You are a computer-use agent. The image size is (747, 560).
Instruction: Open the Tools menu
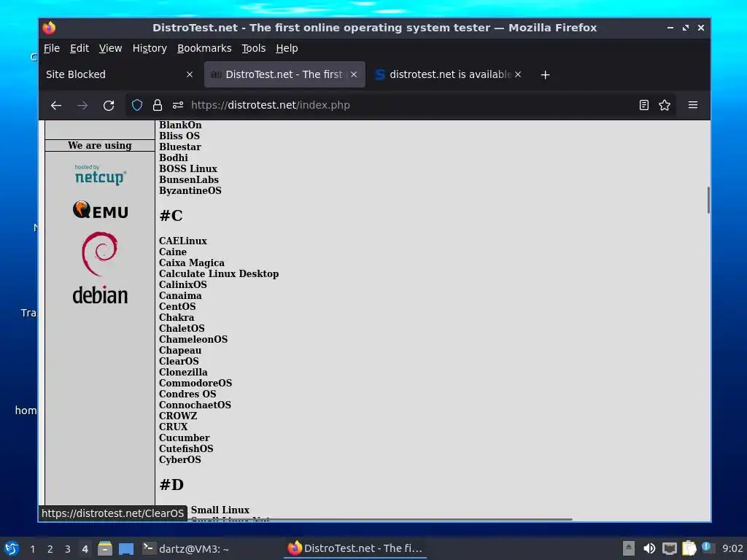pyautogui.click(x=253, y=48)
